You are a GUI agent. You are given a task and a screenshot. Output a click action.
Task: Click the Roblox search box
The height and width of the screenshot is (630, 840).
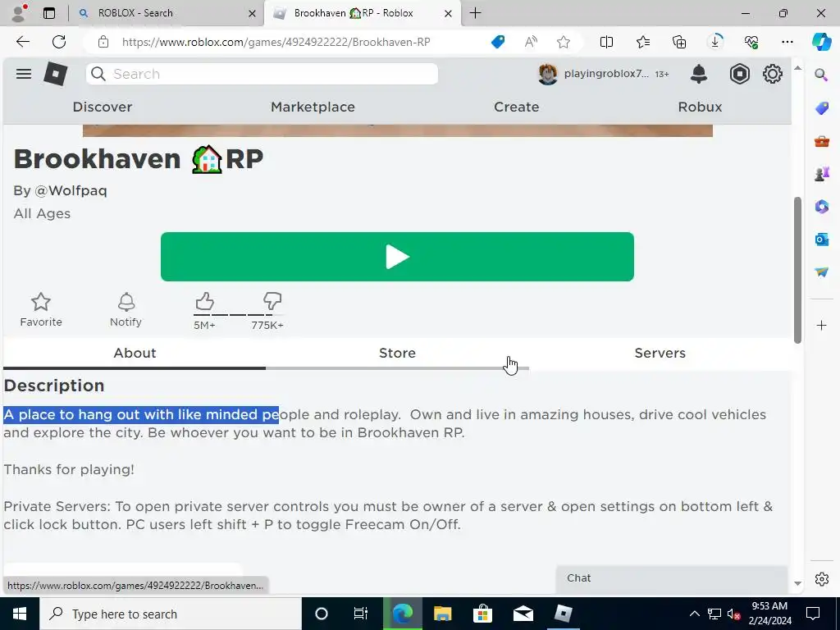pos(262,74)
